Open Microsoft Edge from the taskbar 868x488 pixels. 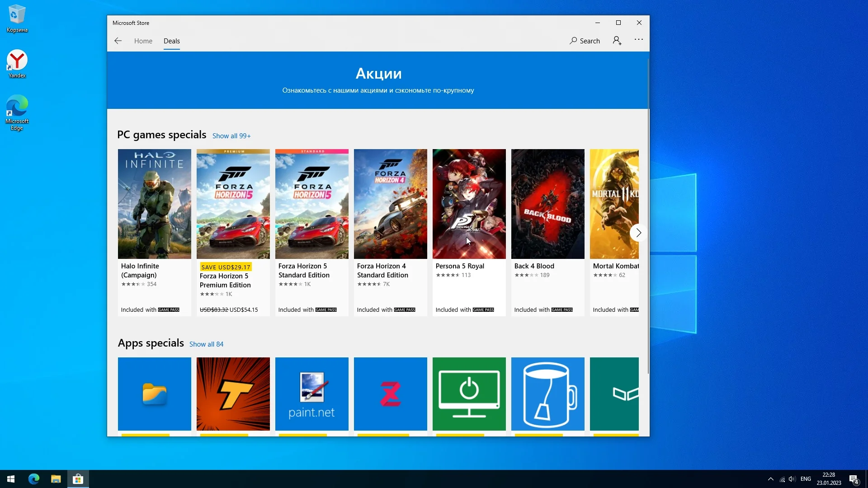(34, 479)
